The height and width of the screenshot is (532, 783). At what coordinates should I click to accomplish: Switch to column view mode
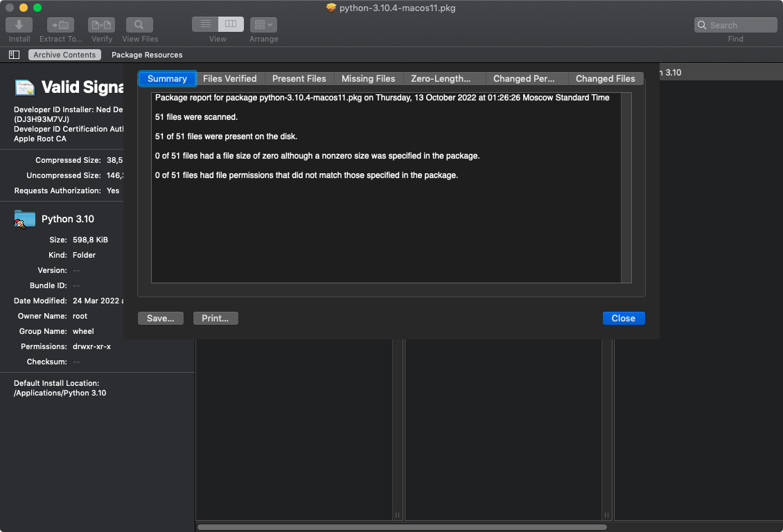point(231,24)
